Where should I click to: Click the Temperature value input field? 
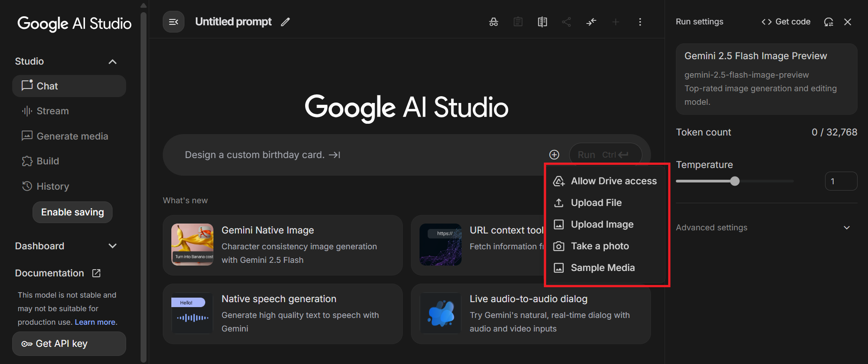(x=841, y=181)
